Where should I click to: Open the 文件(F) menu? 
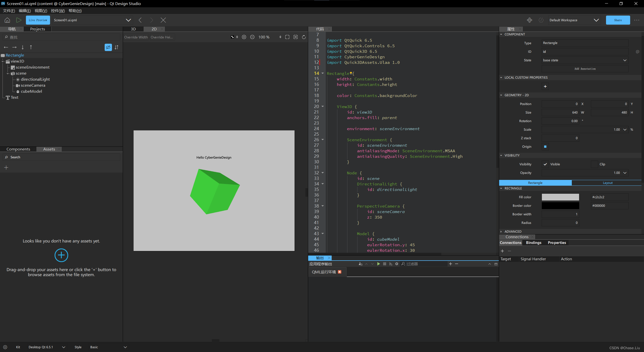(x=9, y=11)
